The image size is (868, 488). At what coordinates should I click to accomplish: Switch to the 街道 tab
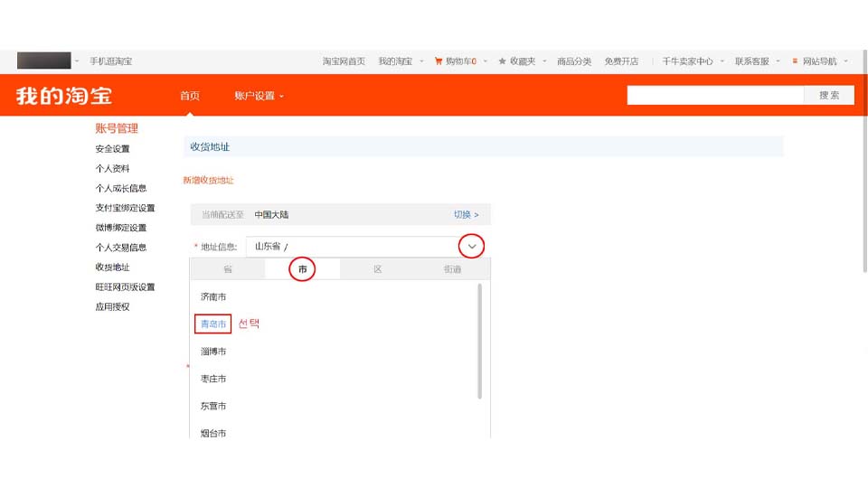tap(452, 269)
